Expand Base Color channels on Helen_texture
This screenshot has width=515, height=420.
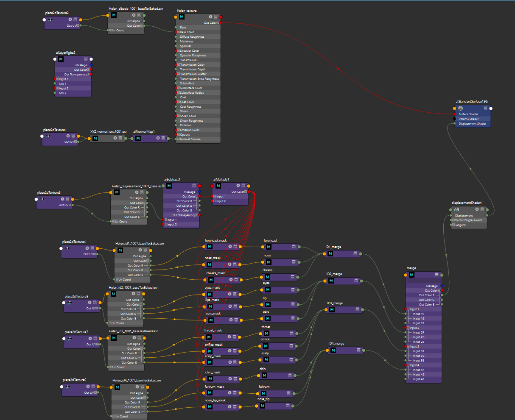point(179,32)
